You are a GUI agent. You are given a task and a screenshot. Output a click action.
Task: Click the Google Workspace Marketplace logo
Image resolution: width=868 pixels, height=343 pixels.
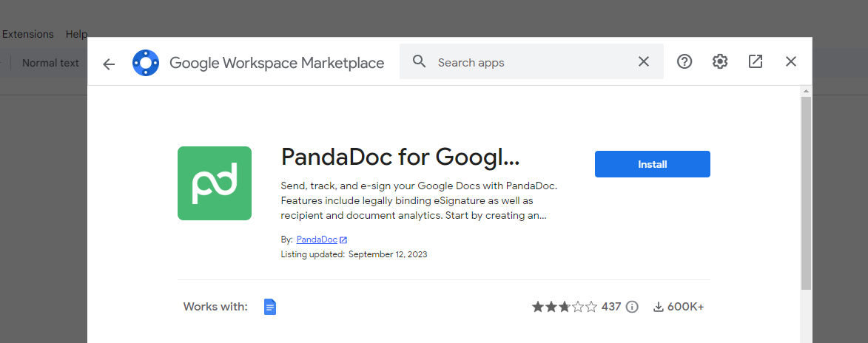point(146,63)
